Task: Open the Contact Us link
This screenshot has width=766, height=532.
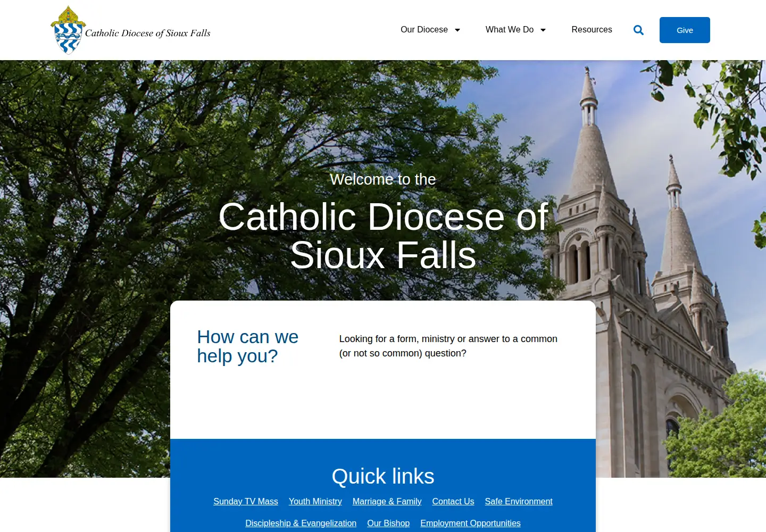Action: (x=453, y=501)
